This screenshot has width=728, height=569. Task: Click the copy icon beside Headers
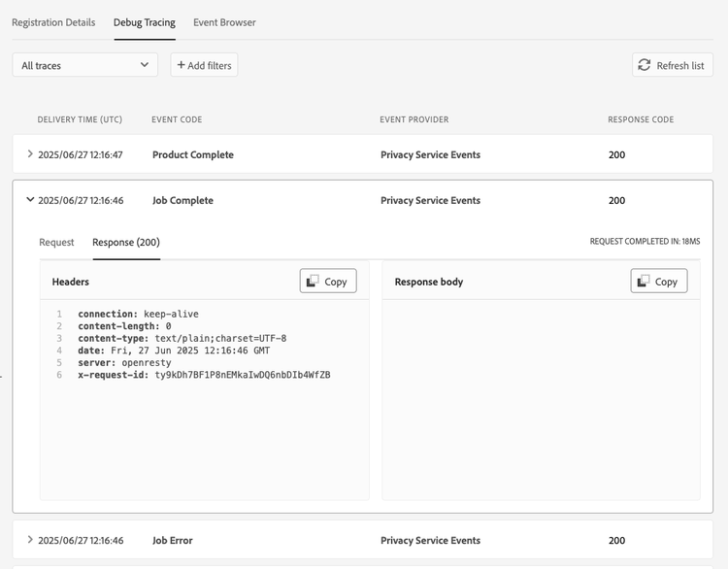(x=313, y=282)
